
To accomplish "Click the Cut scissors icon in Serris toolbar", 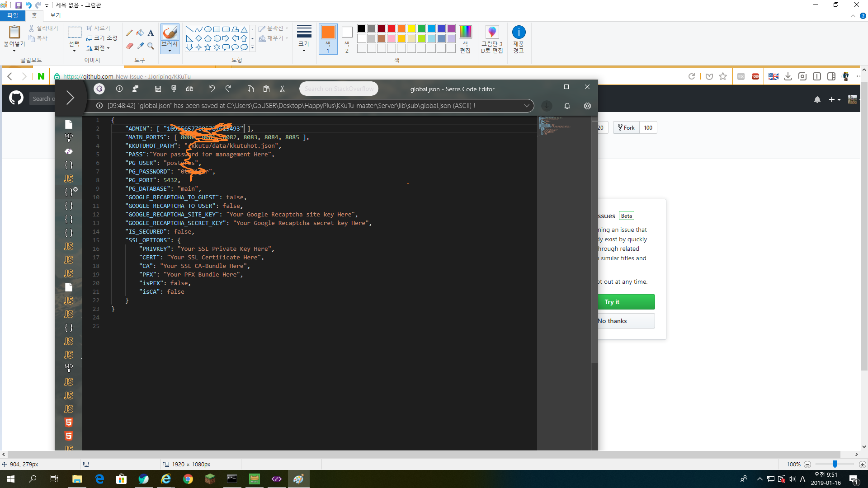I will click(x=282, y=89).
